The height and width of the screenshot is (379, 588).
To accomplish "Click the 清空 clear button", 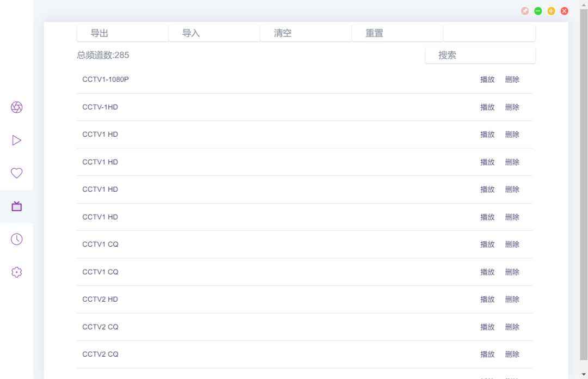I will (x=305, y=33).
